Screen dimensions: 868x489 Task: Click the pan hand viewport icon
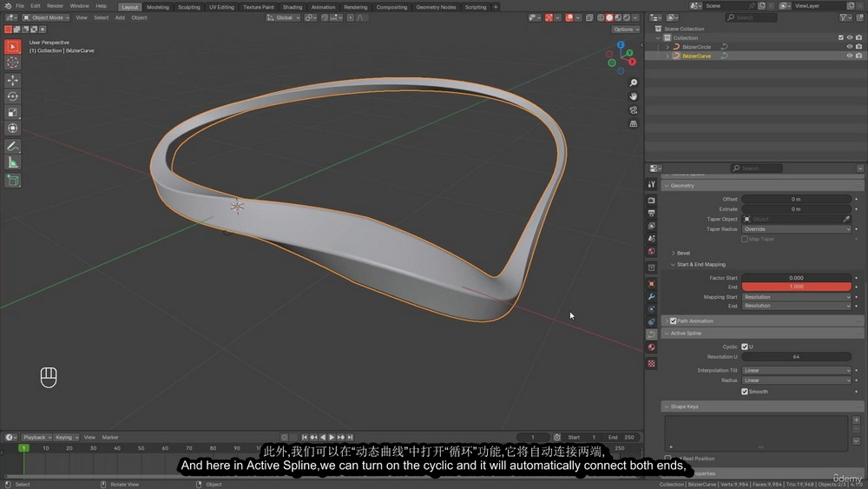pos(634,96)
